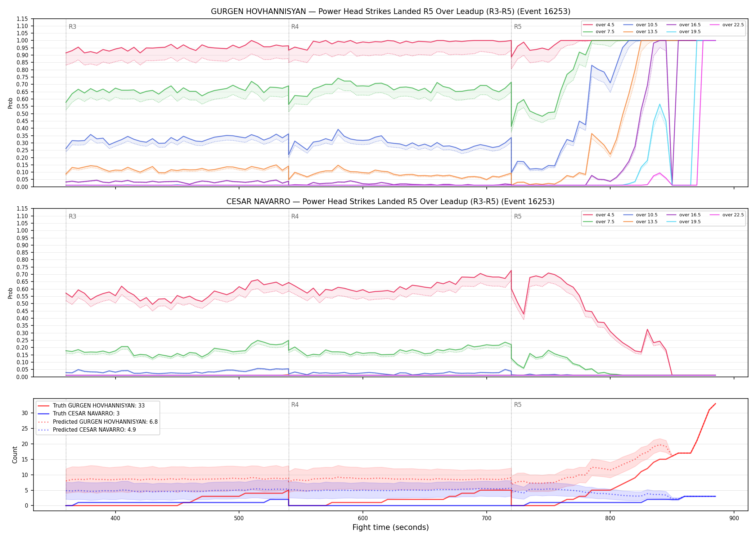The image size is (756, 540).
Task: Select 'over 16.5' in the Navarro chart legend
Action: [x=684, y=215]
